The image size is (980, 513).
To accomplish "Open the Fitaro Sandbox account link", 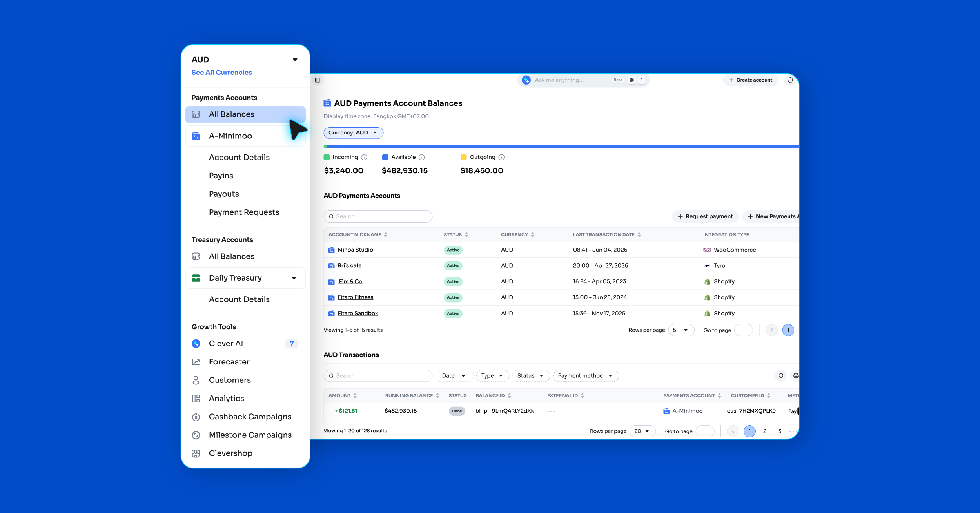I will point(358,314).
